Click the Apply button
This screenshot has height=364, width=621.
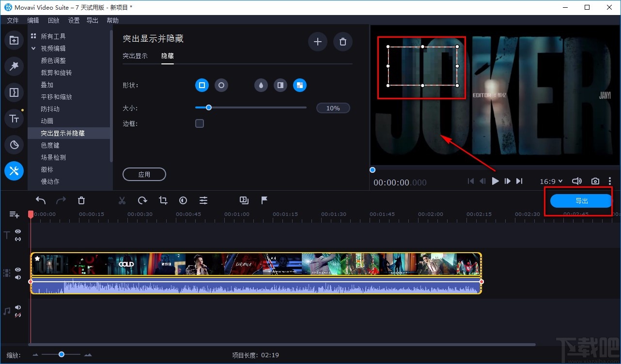tap(144, 174)
